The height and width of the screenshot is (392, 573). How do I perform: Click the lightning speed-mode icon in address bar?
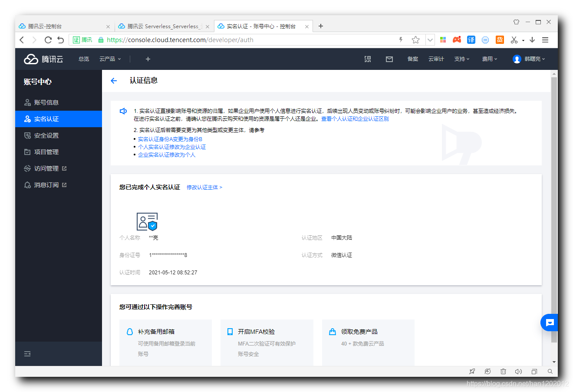(401, 40)
